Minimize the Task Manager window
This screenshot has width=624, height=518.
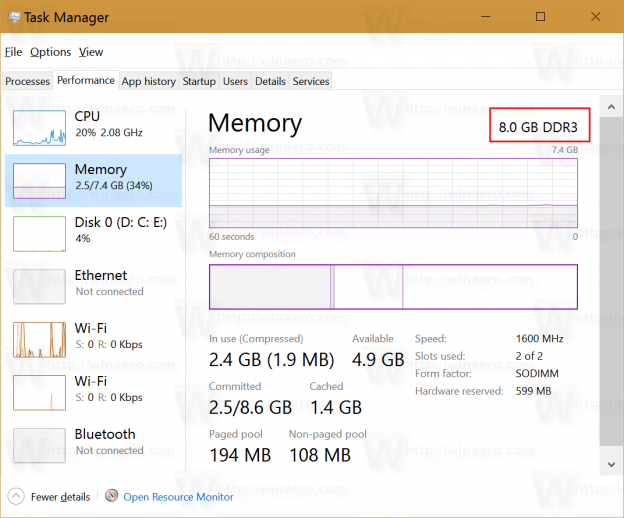coord(485,17)
